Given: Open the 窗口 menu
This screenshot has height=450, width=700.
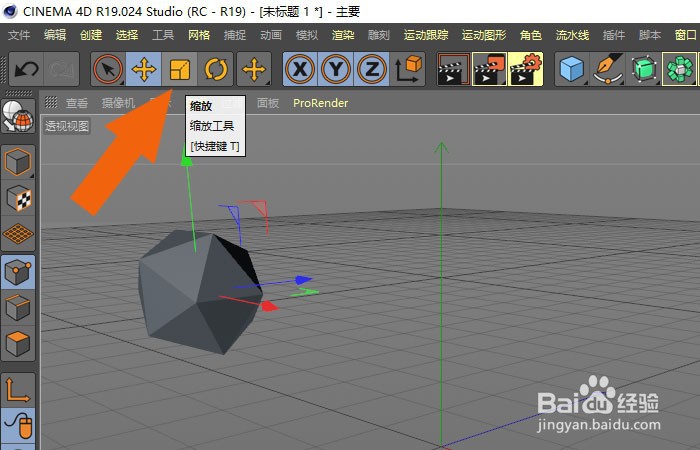Looking at the screenshot, I should point(686,35).
